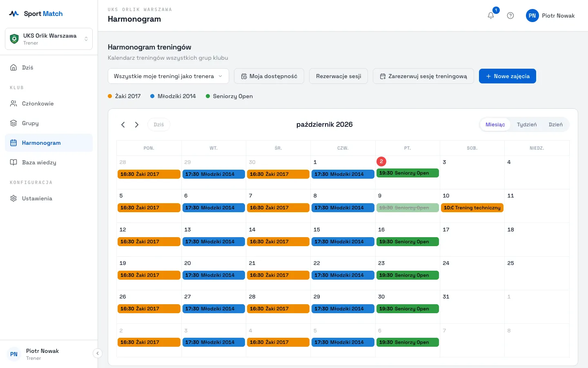The width and height of the screenshot is (588, 368).
Task: Open the UKS Orlik Warszawa club switcher
Action: (x=49, y=39)
